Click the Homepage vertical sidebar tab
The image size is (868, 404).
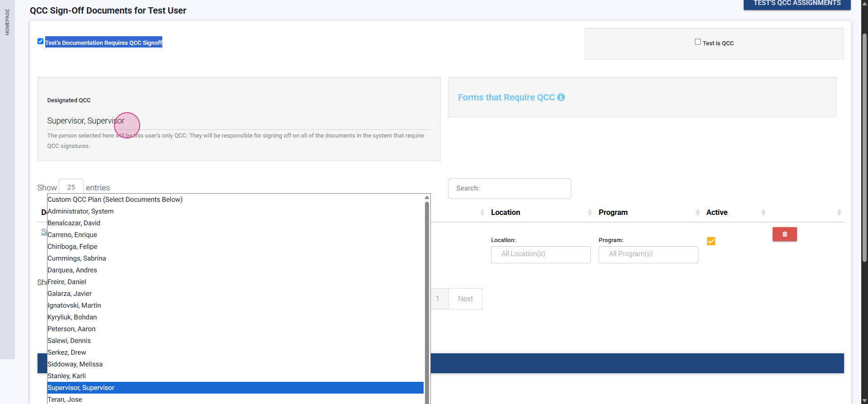coord(7,22)
